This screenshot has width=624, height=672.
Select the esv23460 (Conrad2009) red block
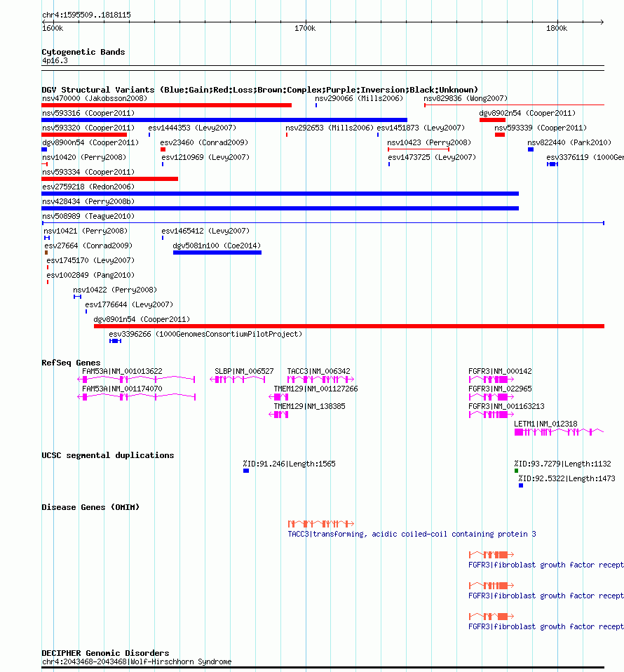163,149
